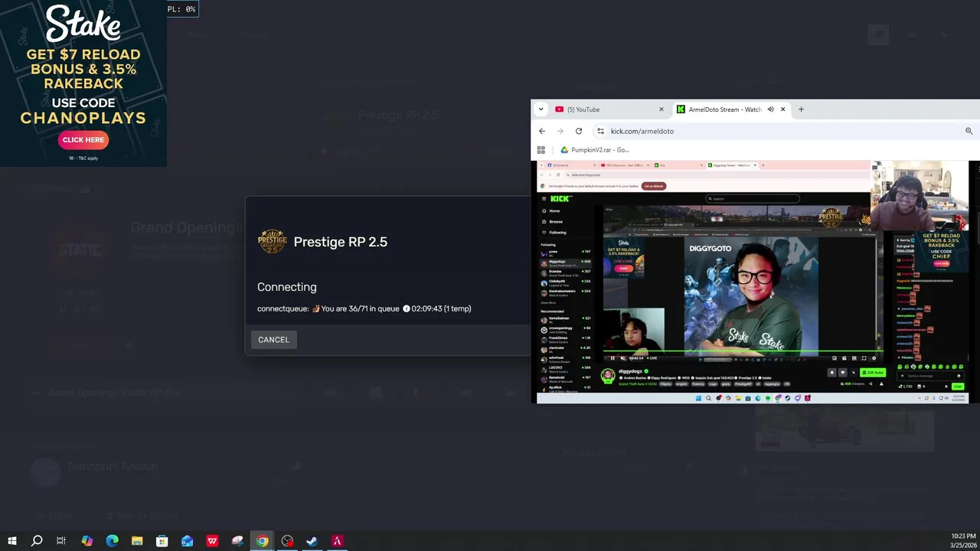Image resolution: width=980 pixels, height=551 pixels.
Task: Open Outlook from the taskbar
Action: (187, 541)
